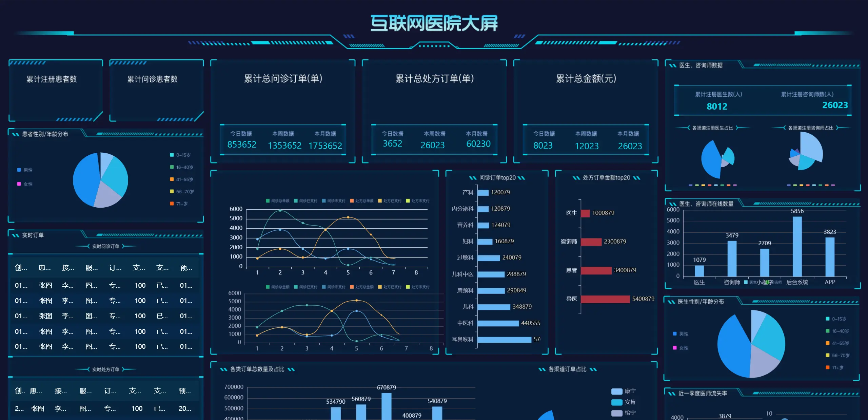Click the 累计注册患者数 panel icon

coord(55,90)
